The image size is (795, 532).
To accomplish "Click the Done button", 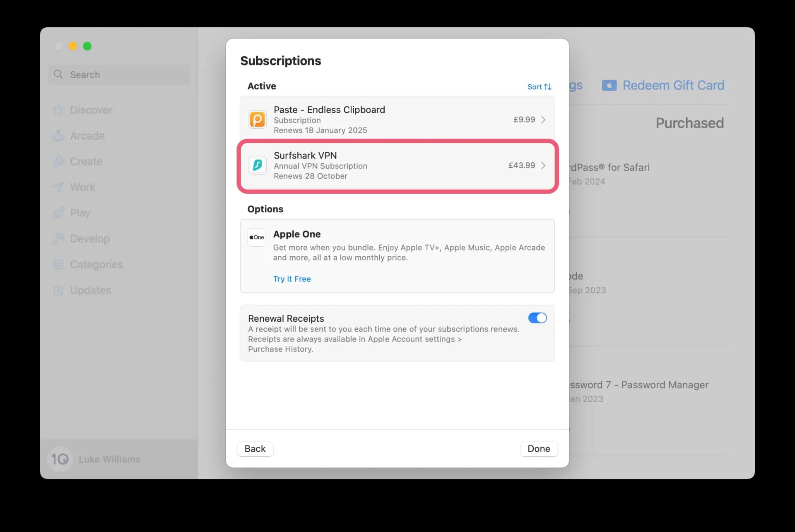I will coord(539,448).
